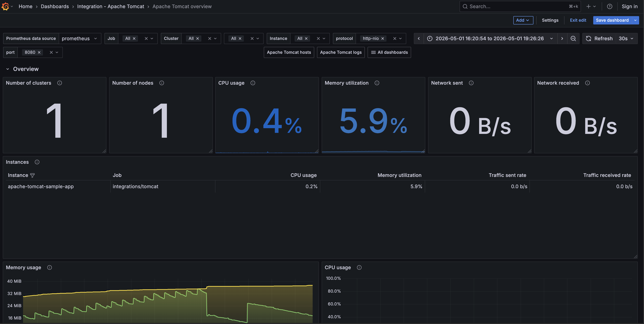This screenshot has height=324, width=644.
Task: Open Apache Tomcat hosts link
Action: 289,52
